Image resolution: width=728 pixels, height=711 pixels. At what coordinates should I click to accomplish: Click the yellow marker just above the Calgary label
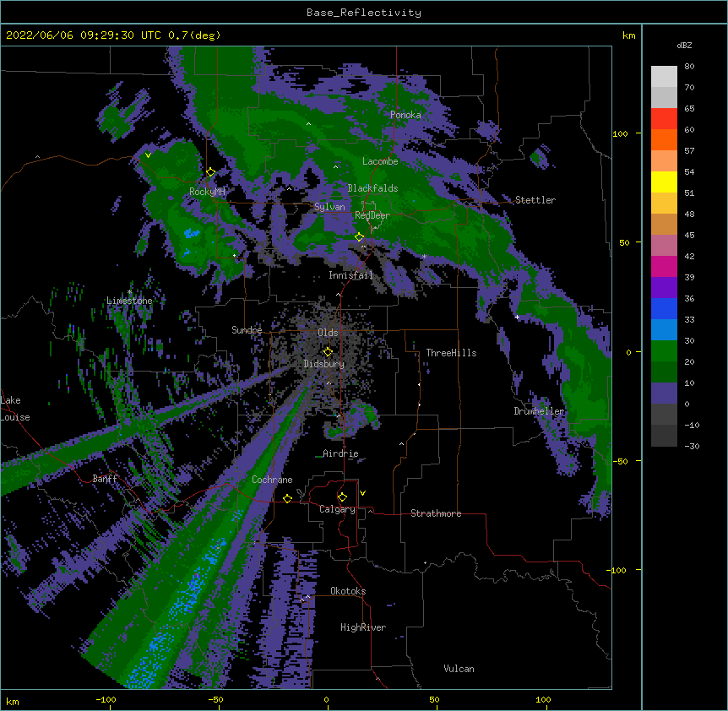click(342, 497)
